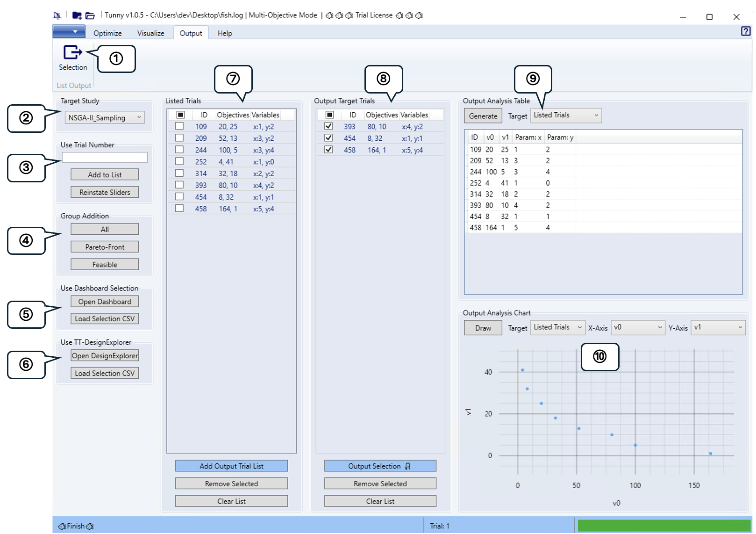756x534 pixels.
Task: Expand the Target Study NSGA-II_Sampling dropdown
Action: [105, 118]
